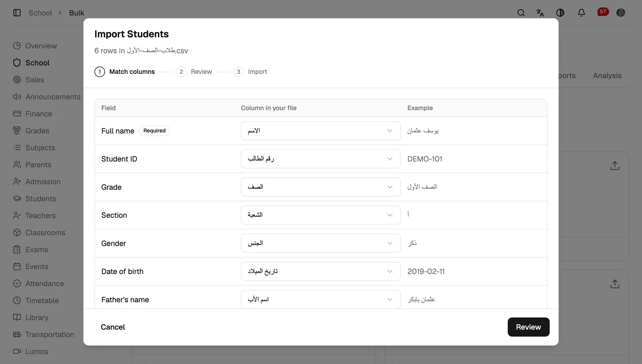Click the Cancel button

(113, 327)
